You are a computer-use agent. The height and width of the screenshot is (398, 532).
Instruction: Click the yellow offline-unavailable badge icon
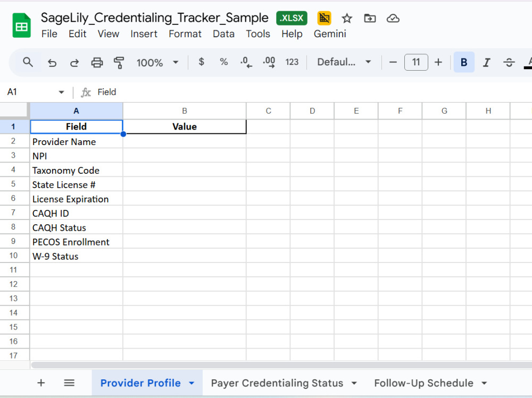[324, 18]
